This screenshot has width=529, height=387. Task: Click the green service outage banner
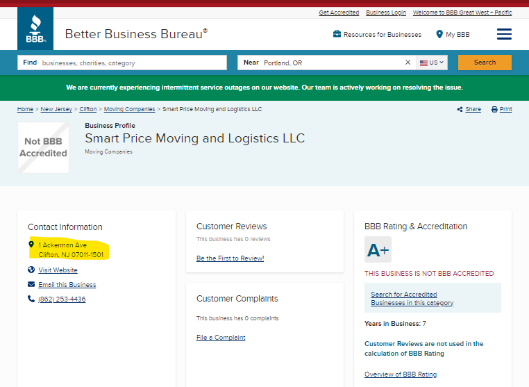click(x=264, y=88)
